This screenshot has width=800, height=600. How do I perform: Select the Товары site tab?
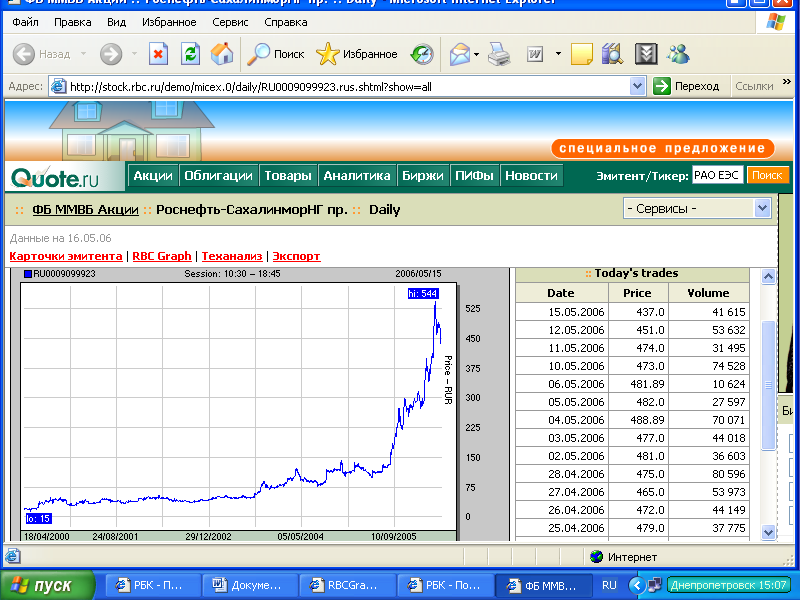pyautogui.click(x=288, y=176)
